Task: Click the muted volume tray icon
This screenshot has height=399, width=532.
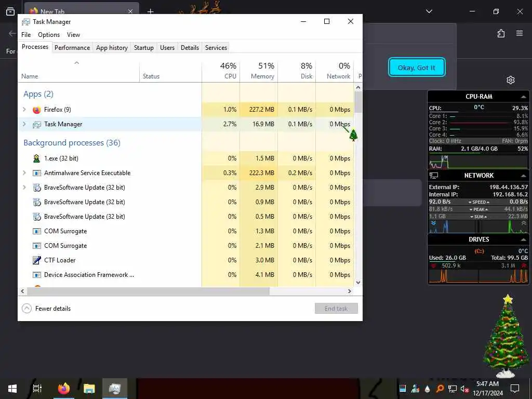Action: click(464, 389)
